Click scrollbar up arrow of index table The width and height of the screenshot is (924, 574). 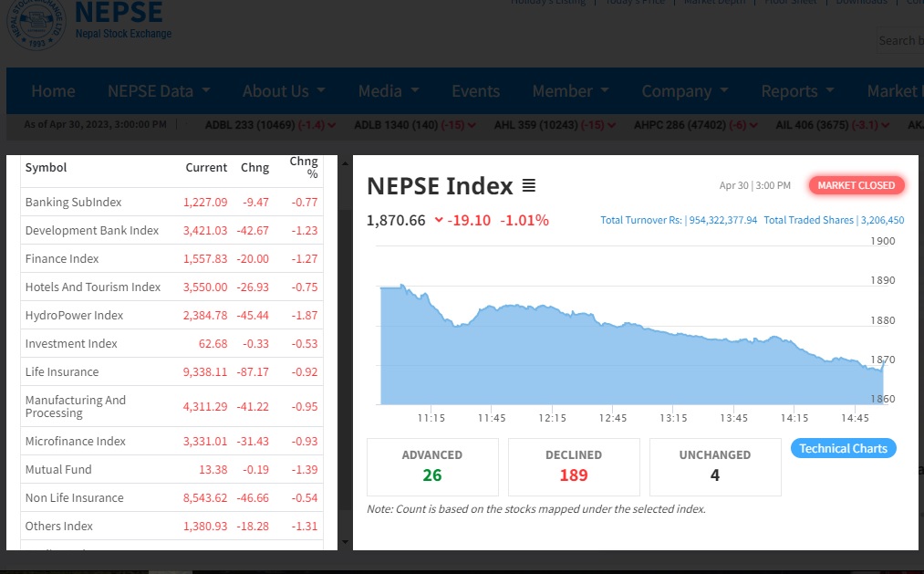pyautogui.click(x=346, y=162)
